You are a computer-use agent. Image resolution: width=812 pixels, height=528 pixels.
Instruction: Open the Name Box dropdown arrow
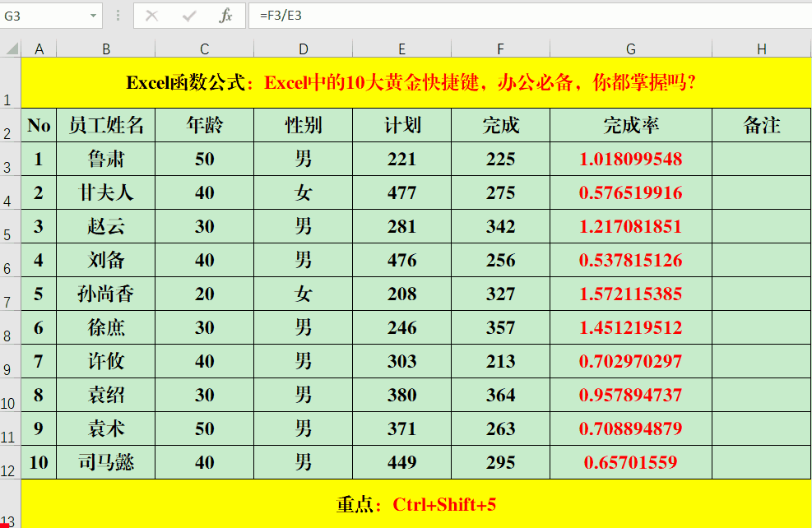click(93, 16)
